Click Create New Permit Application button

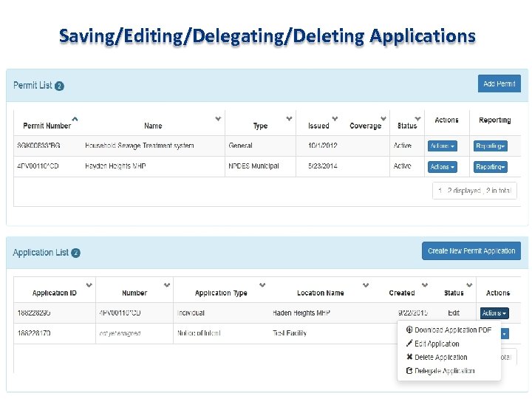coord(471,251)
